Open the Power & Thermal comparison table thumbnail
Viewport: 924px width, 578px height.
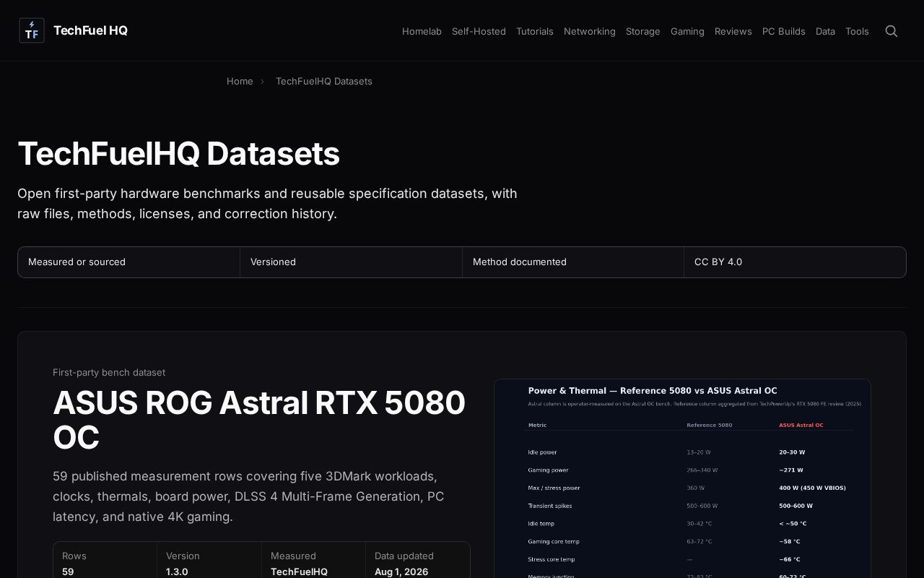[682, 478]
